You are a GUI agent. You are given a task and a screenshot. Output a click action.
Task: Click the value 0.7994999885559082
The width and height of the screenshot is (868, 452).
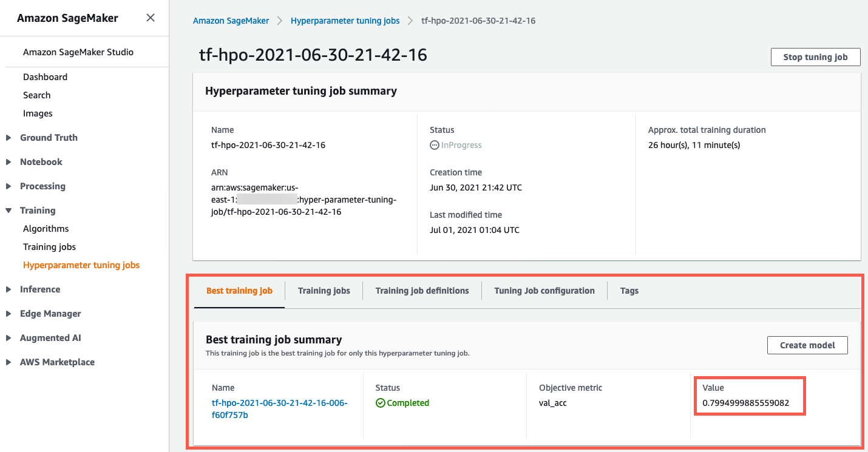click(x=745, y=403)
